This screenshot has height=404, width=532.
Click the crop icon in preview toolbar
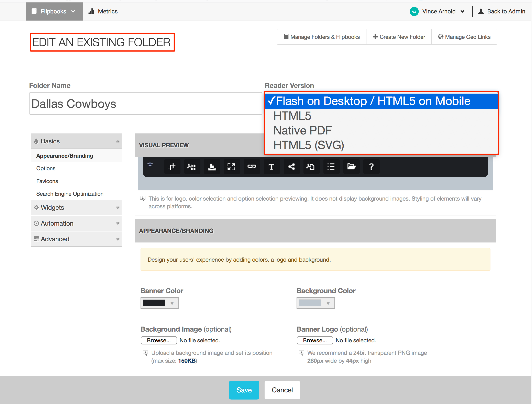pyautogui.click(x=172, y=166)
